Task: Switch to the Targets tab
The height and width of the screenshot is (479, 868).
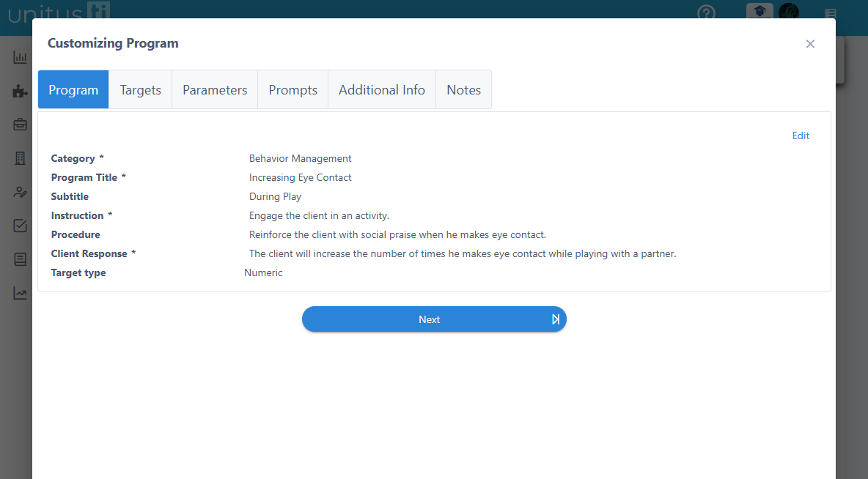Action: tap(141, 89)
